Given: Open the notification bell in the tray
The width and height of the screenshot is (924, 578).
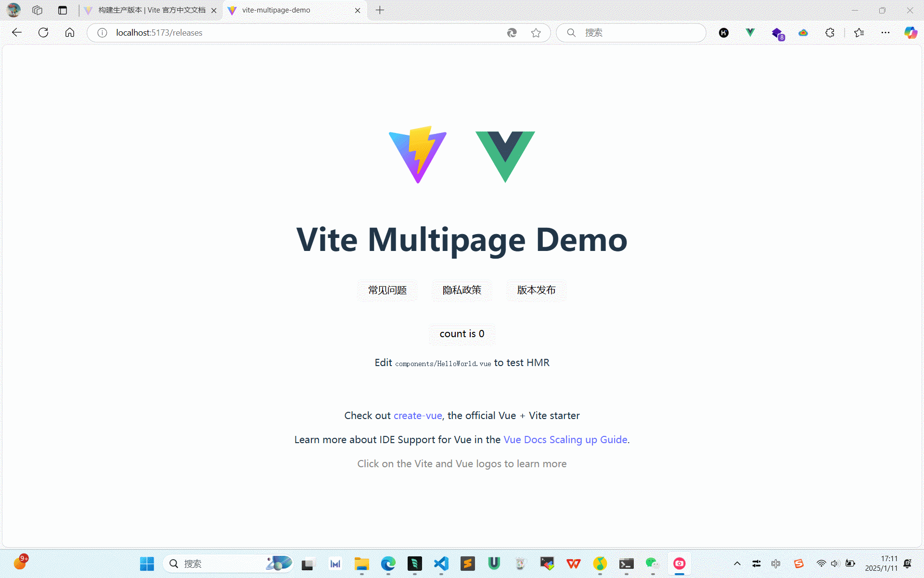Looking at the screenshot, I should pyautogui.click(x=908, y=564).
